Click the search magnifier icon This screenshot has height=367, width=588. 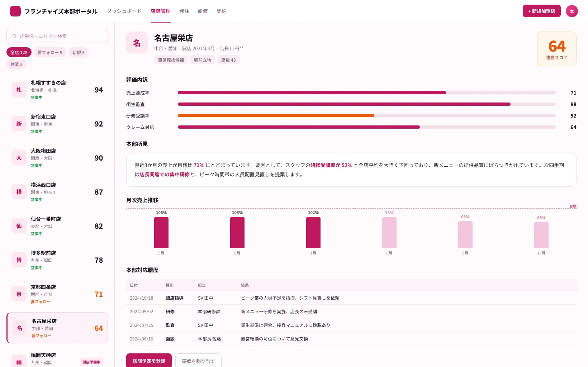point(15,36)
